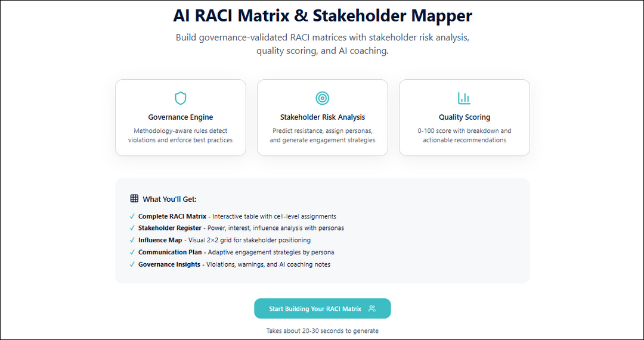
Task: Select the Stakeholder Risk Analysis card title
Action: click(x=323, y=117)
